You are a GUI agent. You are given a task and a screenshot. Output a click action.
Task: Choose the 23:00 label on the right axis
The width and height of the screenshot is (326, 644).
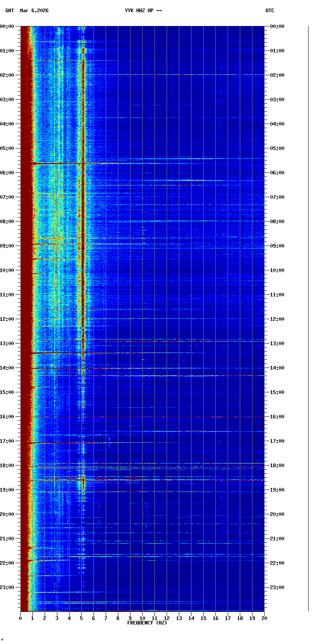(278, 587)
